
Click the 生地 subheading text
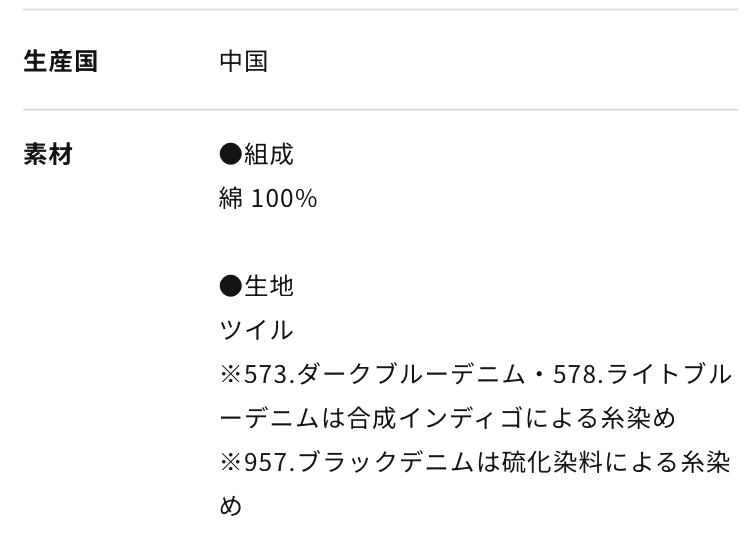[x=269, y=286]
